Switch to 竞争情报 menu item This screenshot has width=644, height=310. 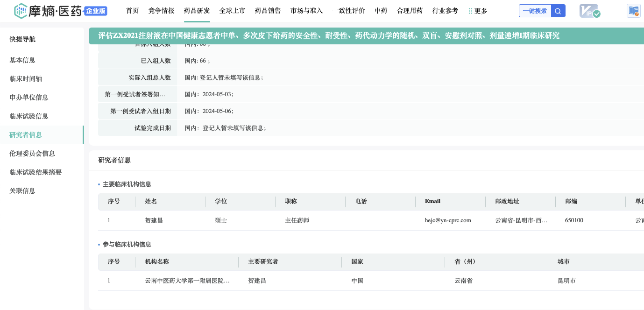point(161,11)
